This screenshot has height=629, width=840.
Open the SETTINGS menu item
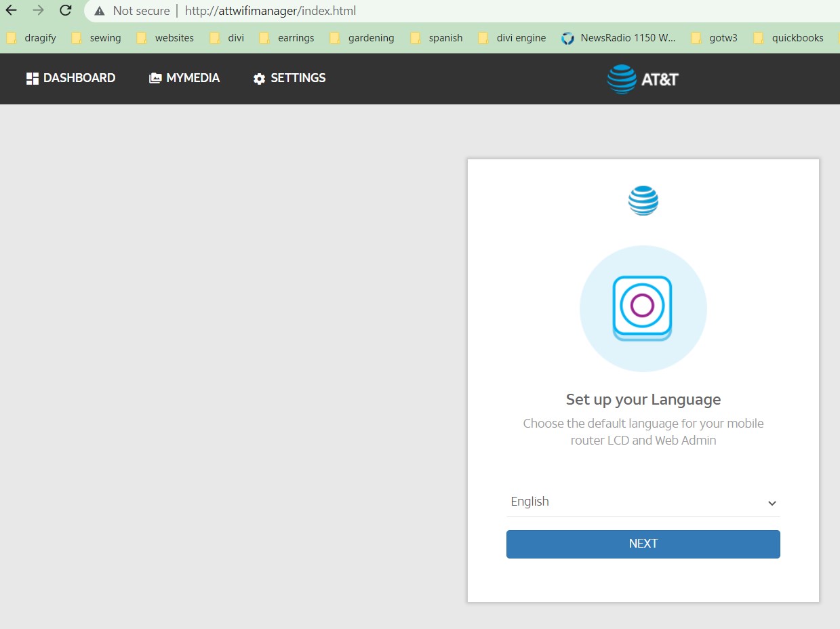[289, 78]
